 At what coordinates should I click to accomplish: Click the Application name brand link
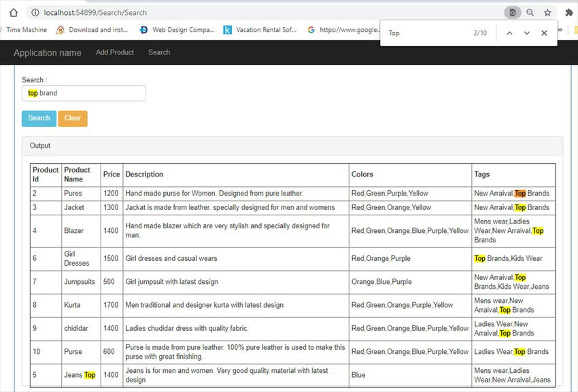coord(47,53)
